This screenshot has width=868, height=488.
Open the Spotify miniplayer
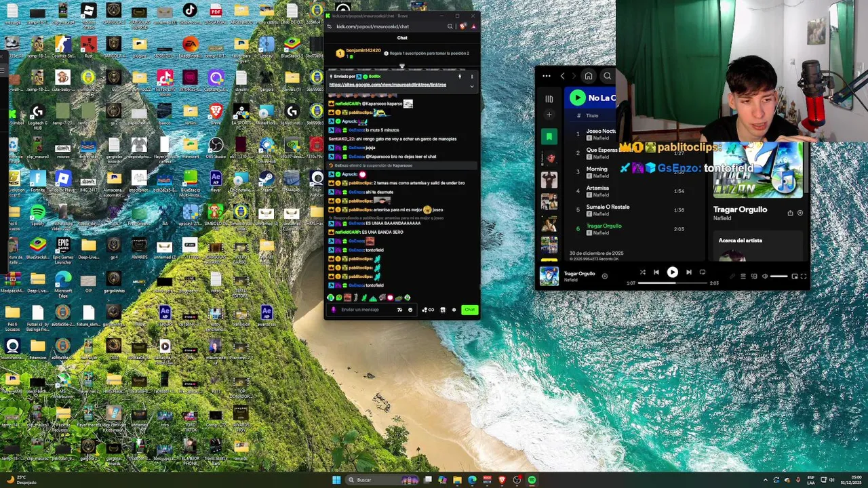click(795, 277)
